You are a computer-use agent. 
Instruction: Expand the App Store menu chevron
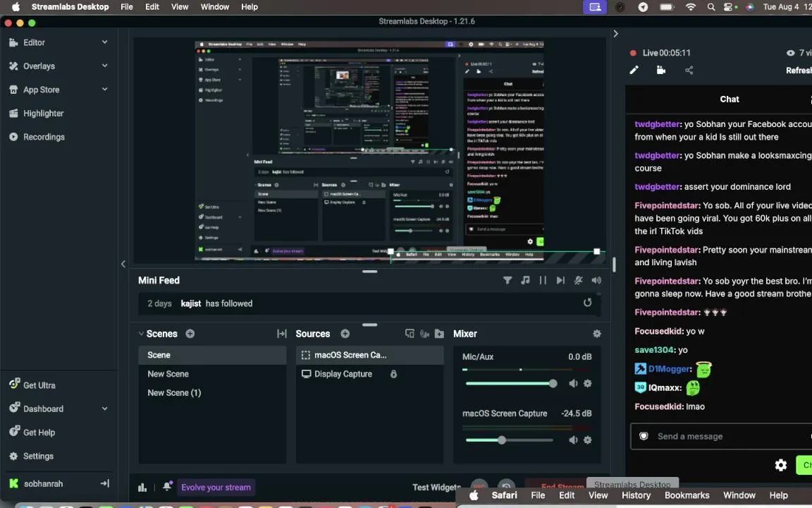point(104,89)
